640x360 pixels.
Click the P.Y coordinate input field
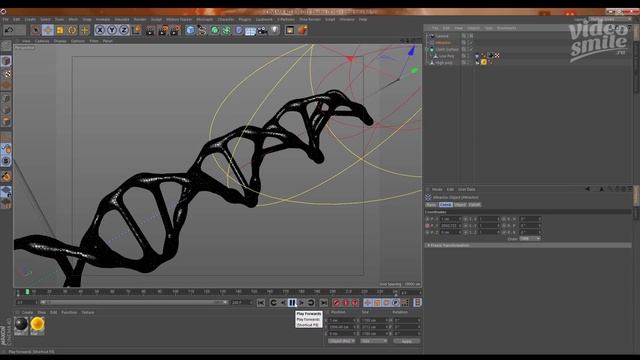(451, 225)
